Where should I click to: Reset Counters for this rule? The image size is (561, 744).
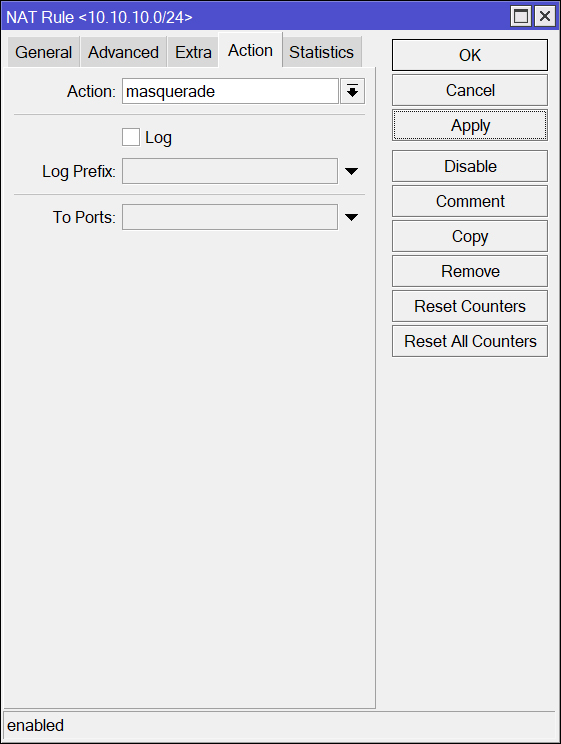[470, 307]
